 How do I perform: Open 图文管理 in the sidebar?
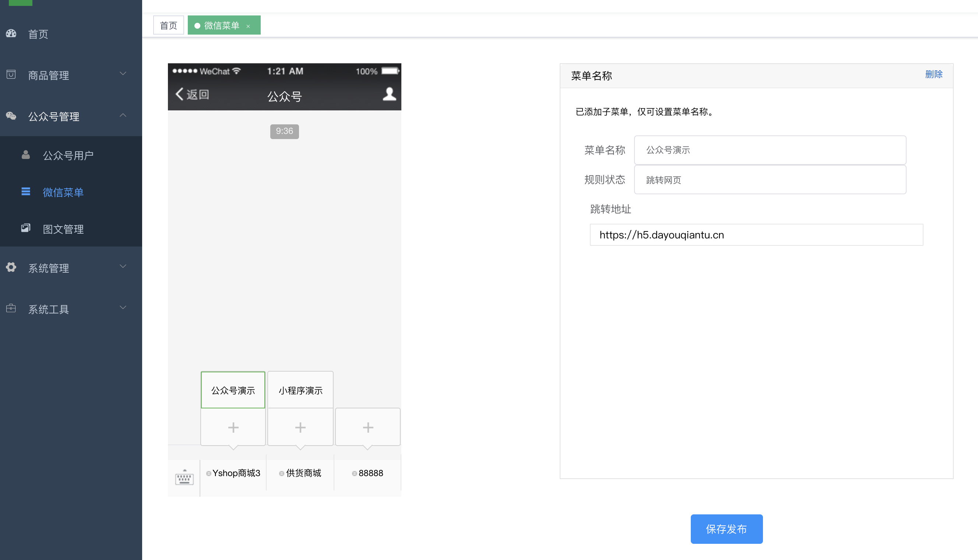coord(71,229)
